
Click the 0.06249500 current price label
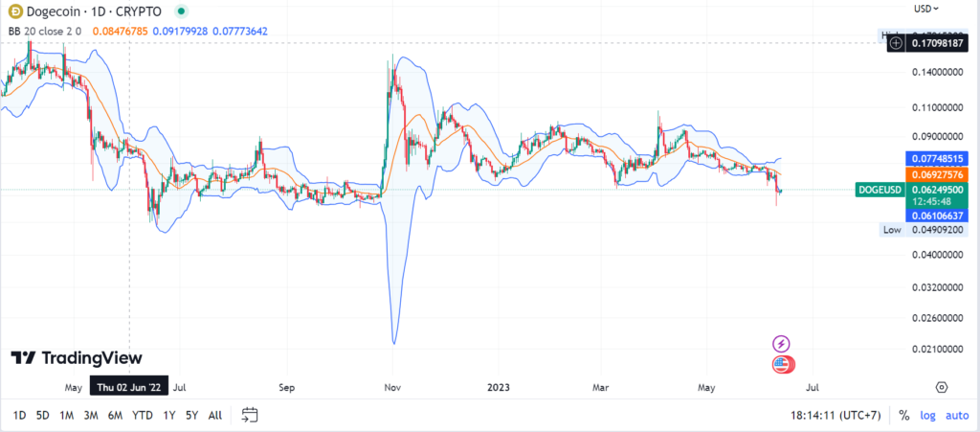(x=937, y=190)
